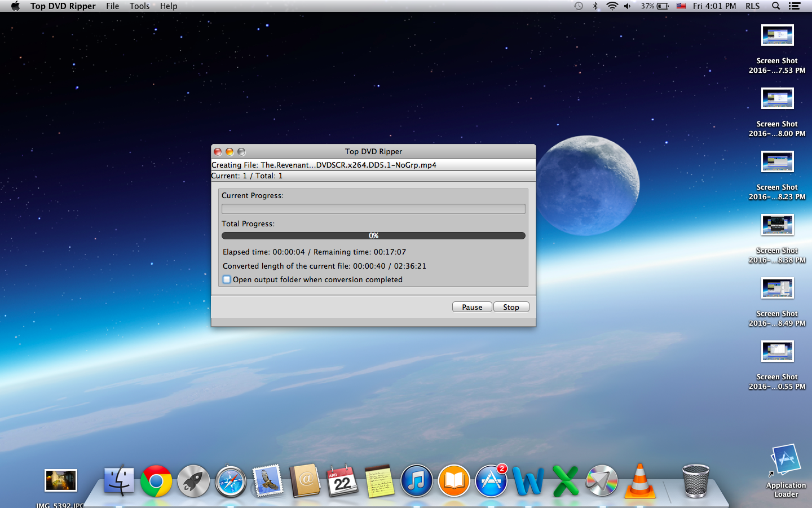
Task: Select Screen Shot 2016-...0.55 PM thumbnail
Action: tap(777, 352)
